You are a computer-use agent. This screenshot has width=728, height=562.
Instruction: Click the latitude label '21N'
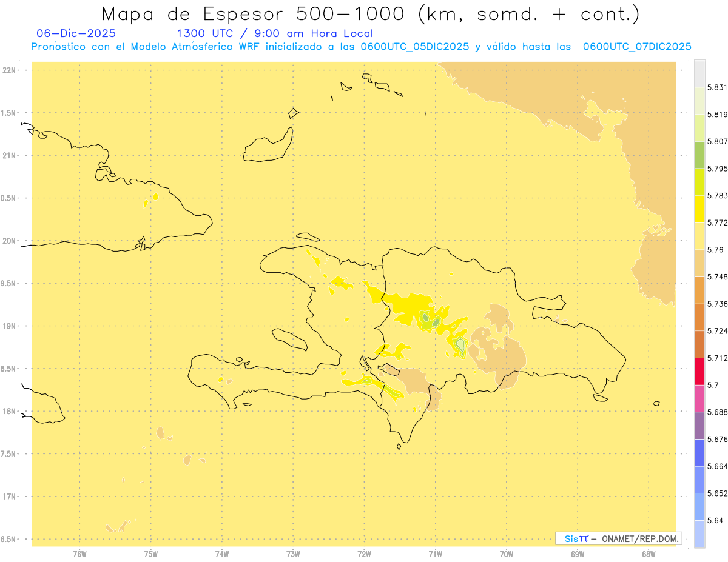(x=10, y=155)
